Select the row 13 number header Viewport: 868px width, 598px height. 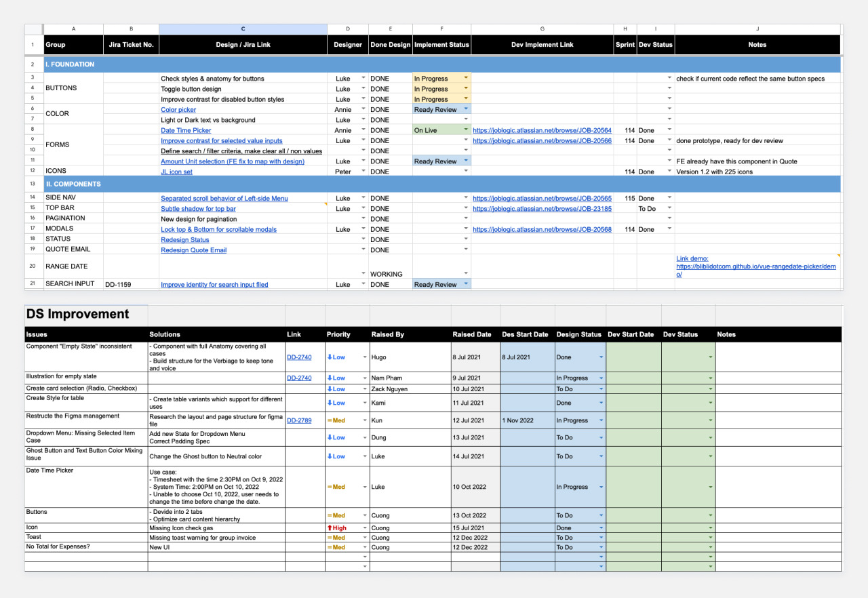point(33,184)
